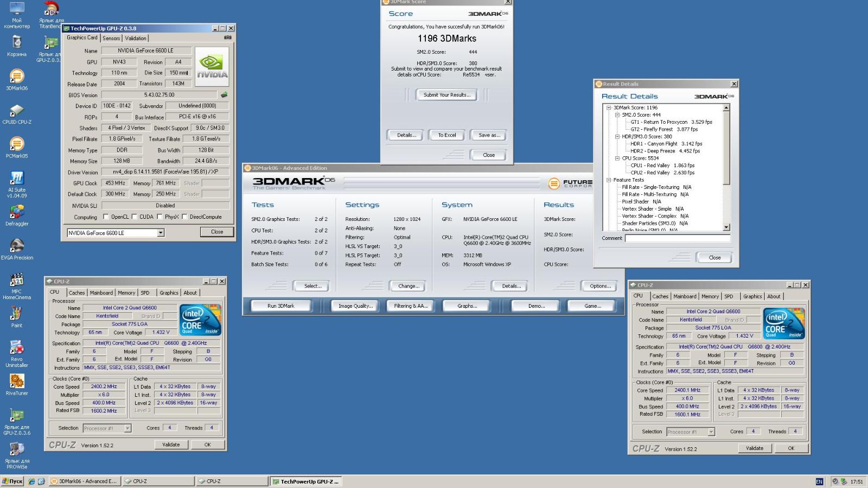Switch to the Validation tab in GPU-Z
Viewport: 868px width, 488px height.
coord(136,38)
